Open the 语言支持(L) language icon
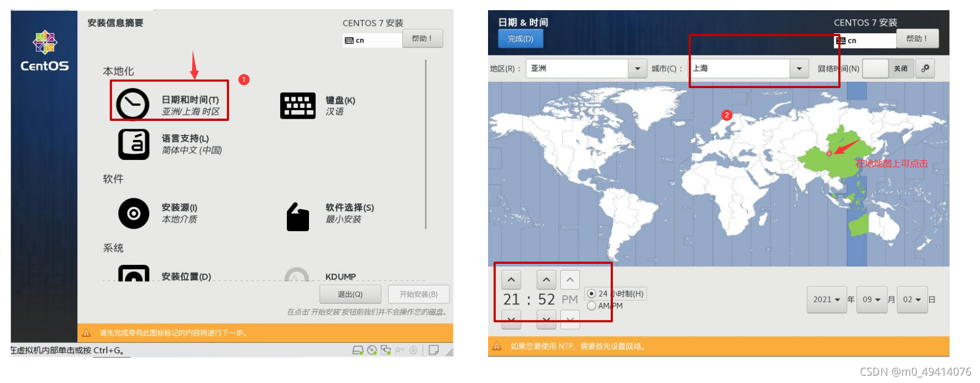The height and width of the screenshot is (383, 980). [134, 144]
